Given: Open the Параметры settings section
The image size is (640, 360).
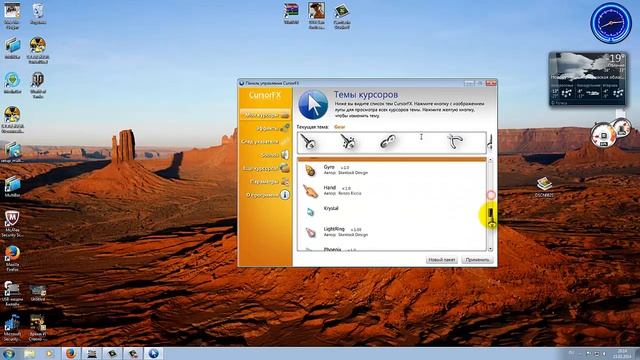Looking at the screenshot, I should 269,182.
